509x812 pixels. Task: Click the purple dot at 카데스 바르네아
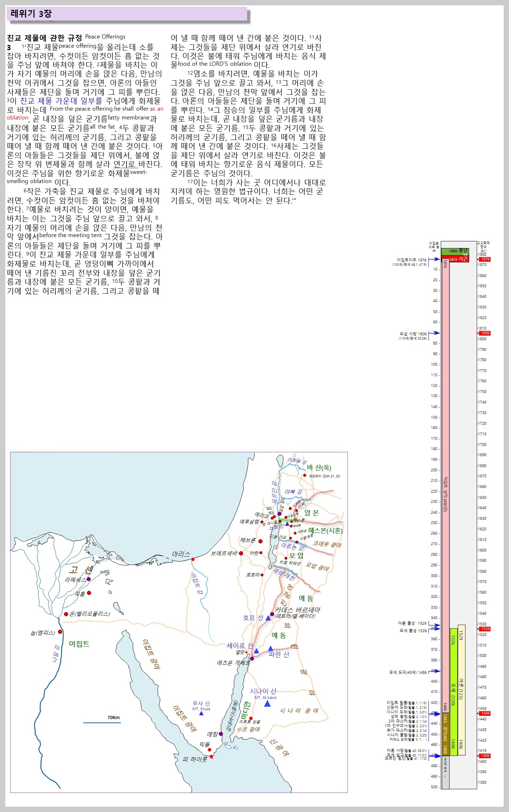[272, 614]
